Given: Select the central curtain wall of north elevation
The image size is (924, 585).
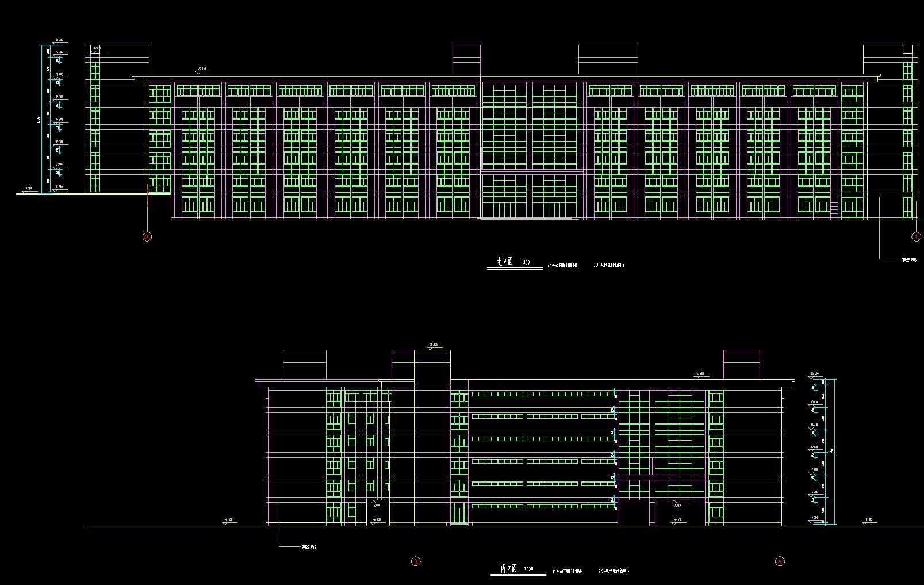Looking at the screenshot, I should [530, 151].
